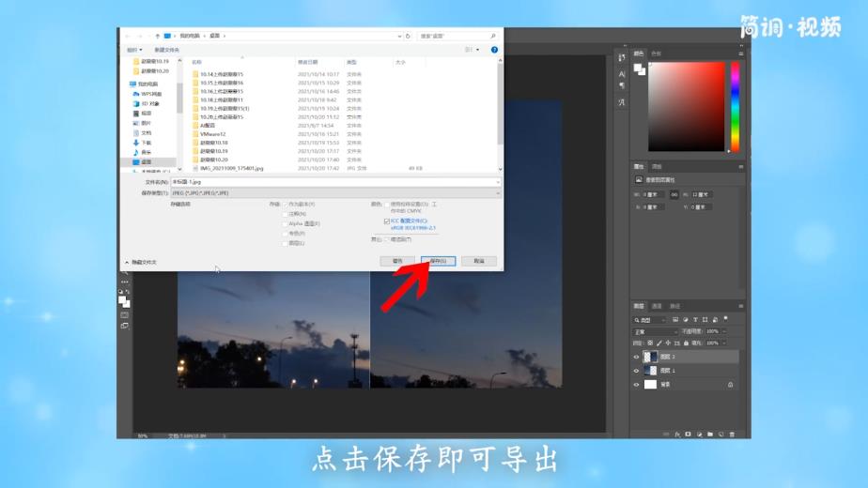Click the help icon in save dialog

[x=495, y=50]
